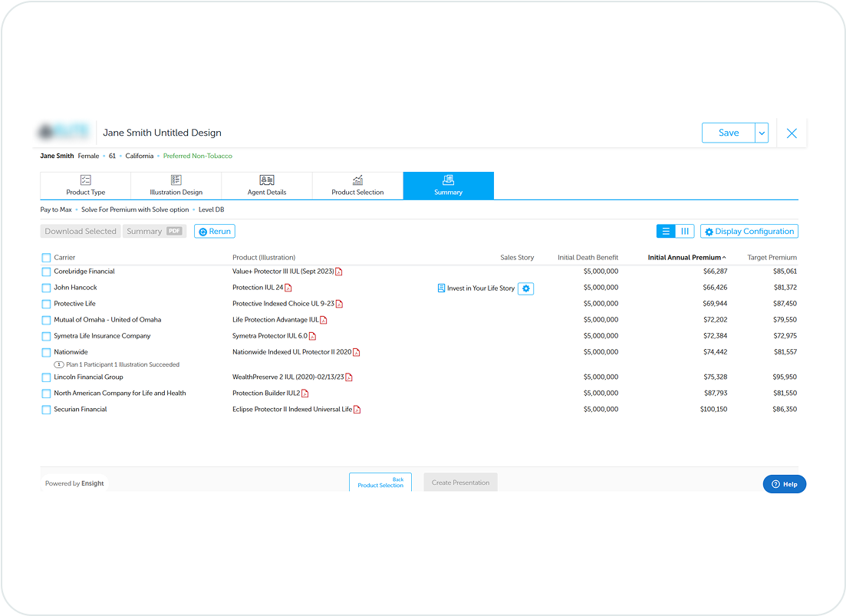Click Preferred Non-Tobacco rating text
846x616 pixels.
coord(197,156)
